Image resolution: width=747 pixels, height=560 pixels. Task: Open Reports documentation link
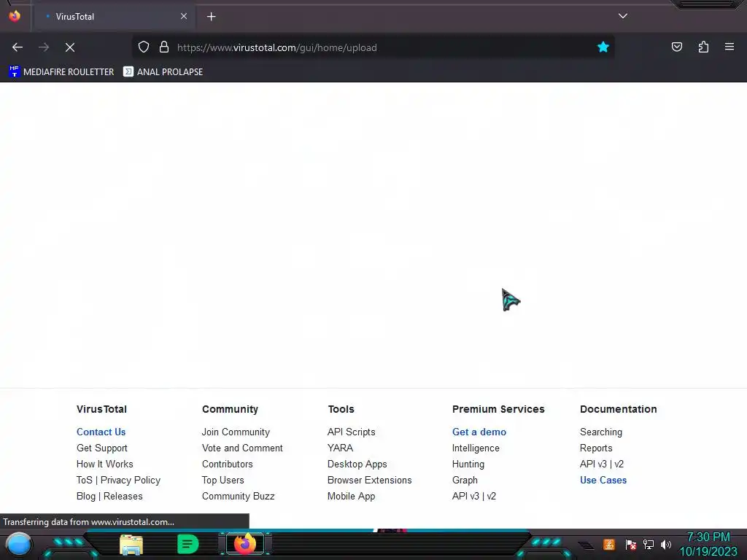(596, 448)
